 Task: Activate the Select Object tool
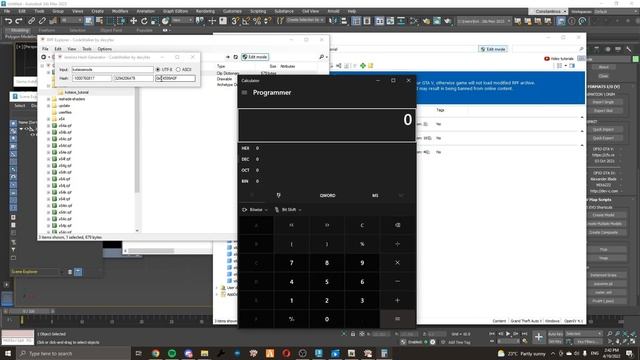click(89, 20)
